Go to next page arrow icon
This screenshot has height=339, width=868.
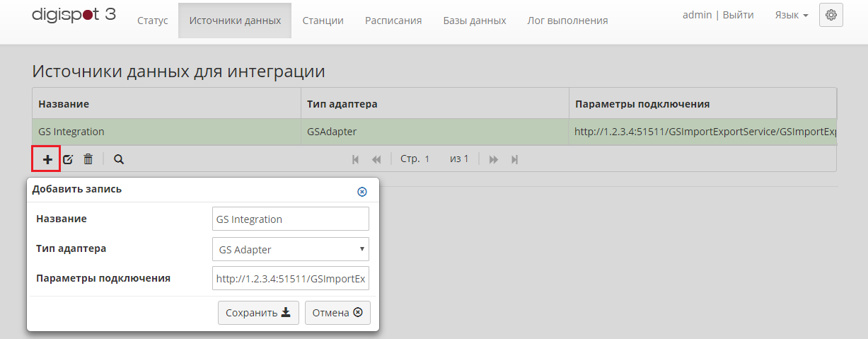(494, 159)
